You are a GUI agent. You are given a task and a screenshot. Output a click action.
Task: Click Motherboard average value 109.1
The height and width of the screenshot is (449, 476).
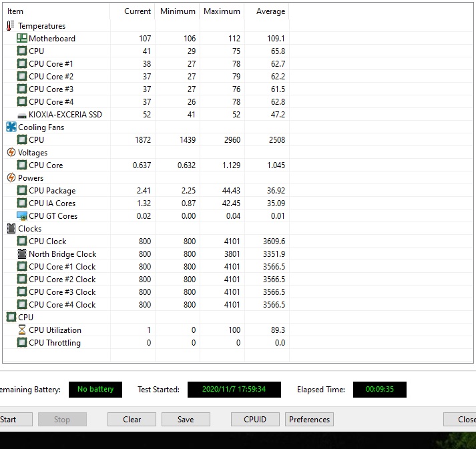(276, 39)
